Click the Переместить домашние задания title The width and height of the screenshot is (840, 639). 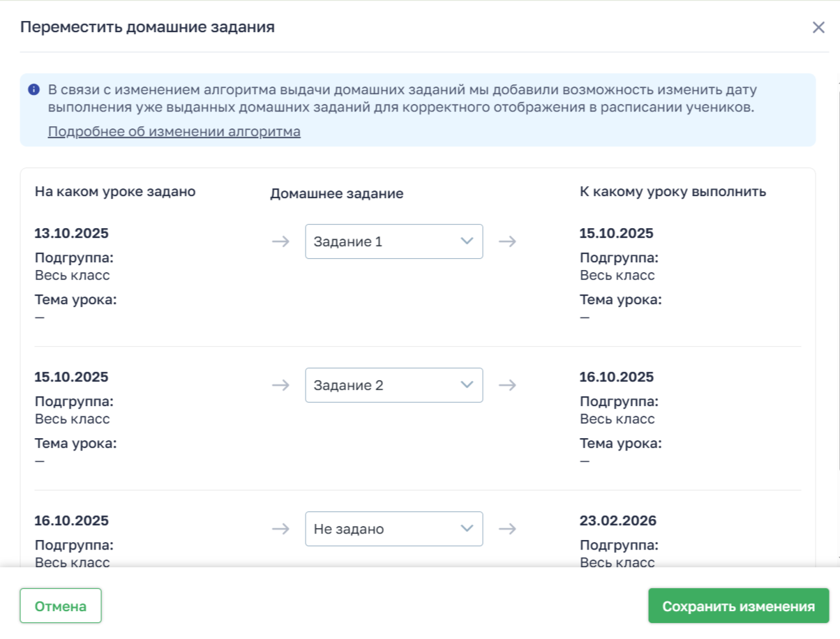(147, 27)
